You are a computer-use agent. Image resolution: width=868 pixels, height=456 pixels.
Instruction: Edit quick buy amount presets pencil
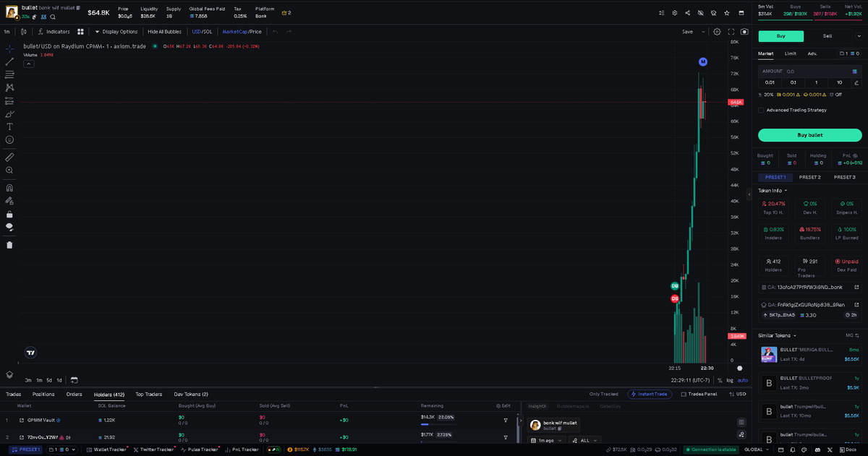point(856,83)
